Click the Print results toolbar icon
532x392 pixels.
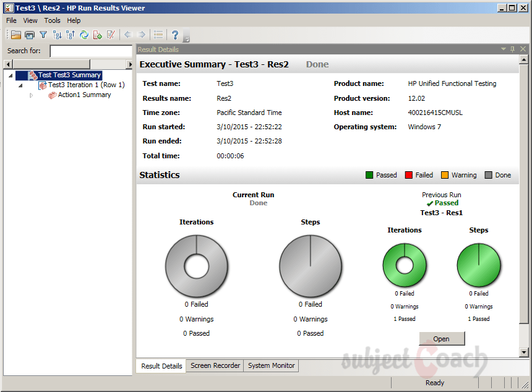(28, 35)
